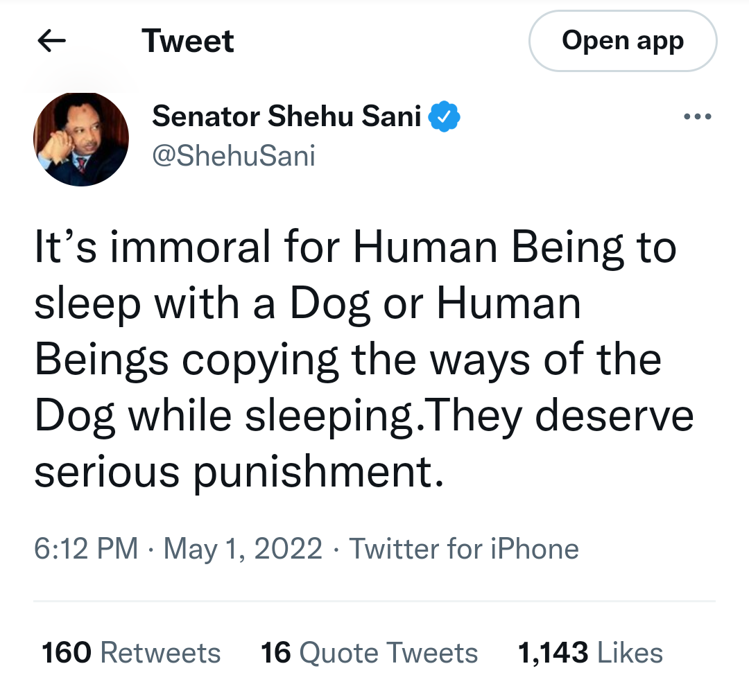Go back using the left arrow
This screenshot has width=749, height=700.
coord(51,41)
